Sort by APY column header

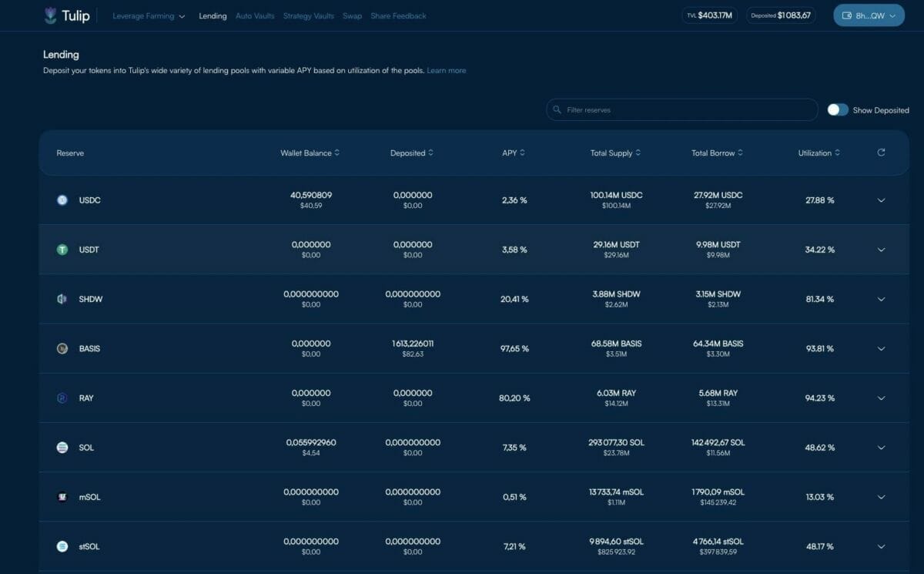click(x=514, y=153)
